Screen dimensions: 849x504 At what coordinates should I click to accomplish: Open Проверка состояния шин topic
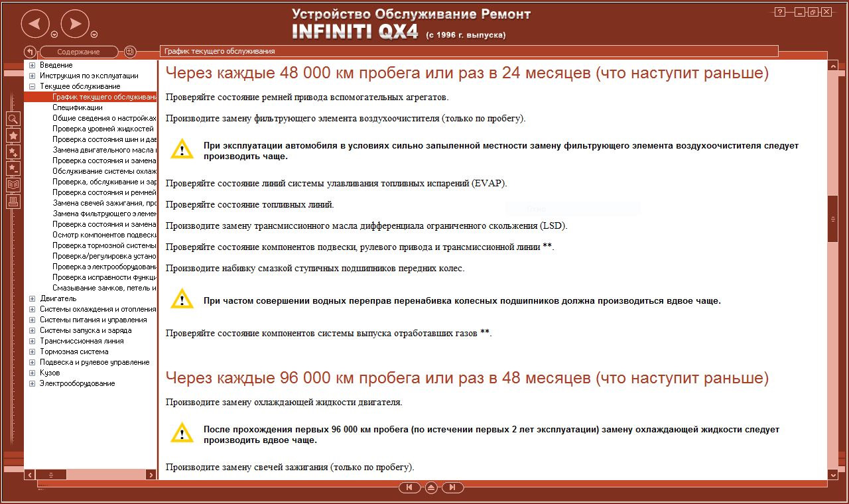click(104, 139)
